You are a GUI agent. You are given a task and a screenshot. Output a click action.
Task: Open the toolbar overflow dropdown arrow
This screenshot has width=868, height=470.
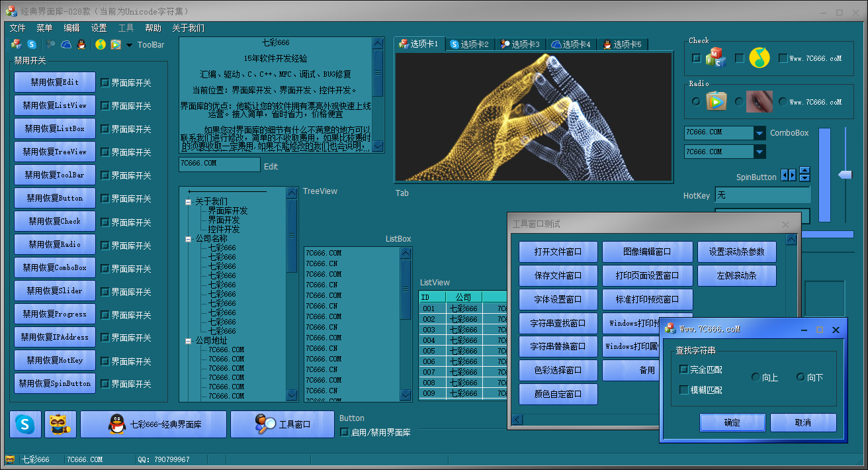tap(129, 45)
